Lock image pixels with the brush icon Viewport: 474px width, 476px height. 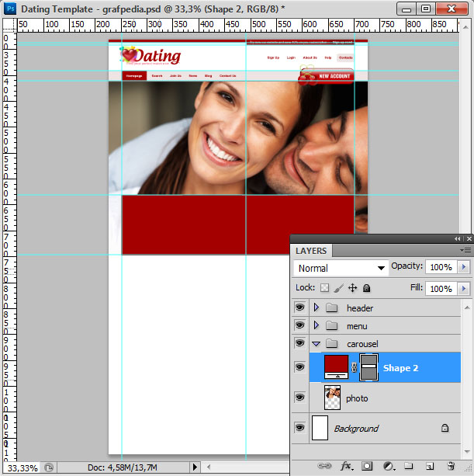tap(339, 288)
